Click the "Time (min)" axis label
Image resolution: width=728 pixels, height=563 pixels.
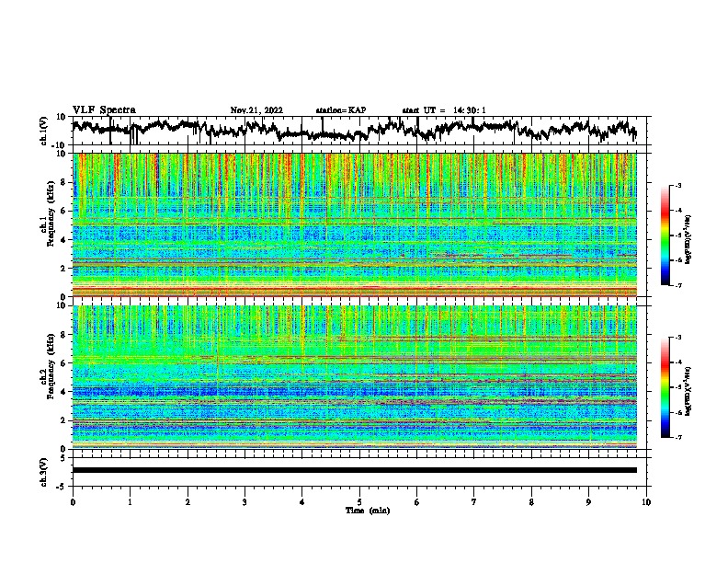tap(368, 511)
